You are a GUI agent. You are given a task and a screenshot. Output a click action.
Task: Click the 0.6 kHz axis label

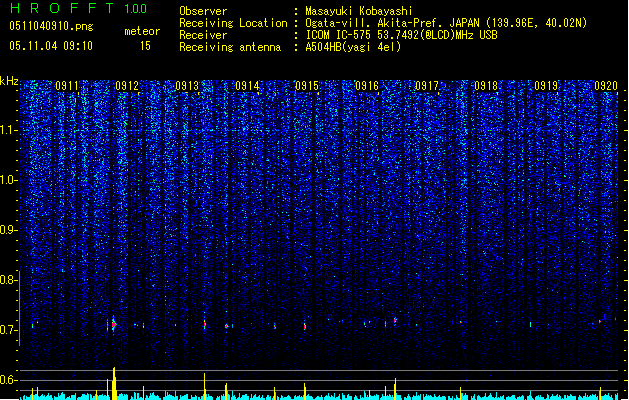coord(8,380)
